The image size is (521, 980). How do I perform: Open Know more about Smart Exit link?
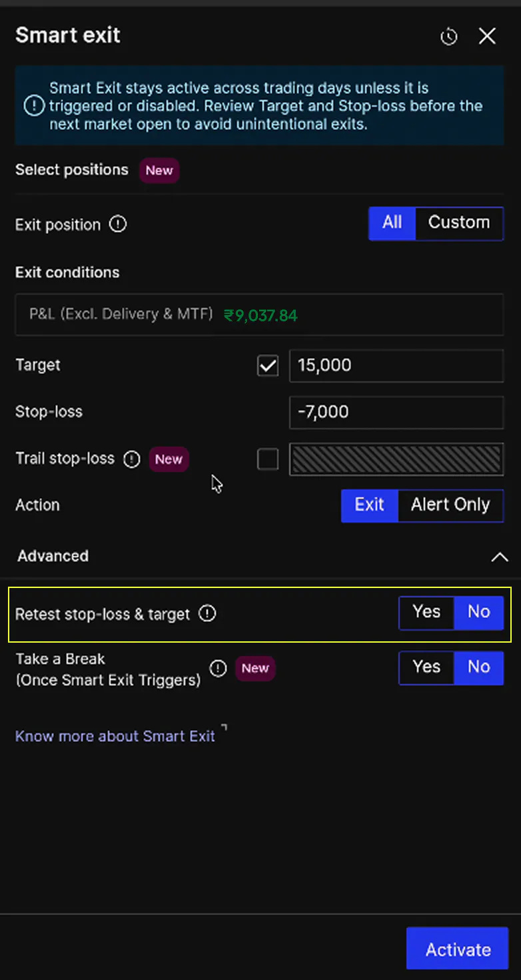115,736
